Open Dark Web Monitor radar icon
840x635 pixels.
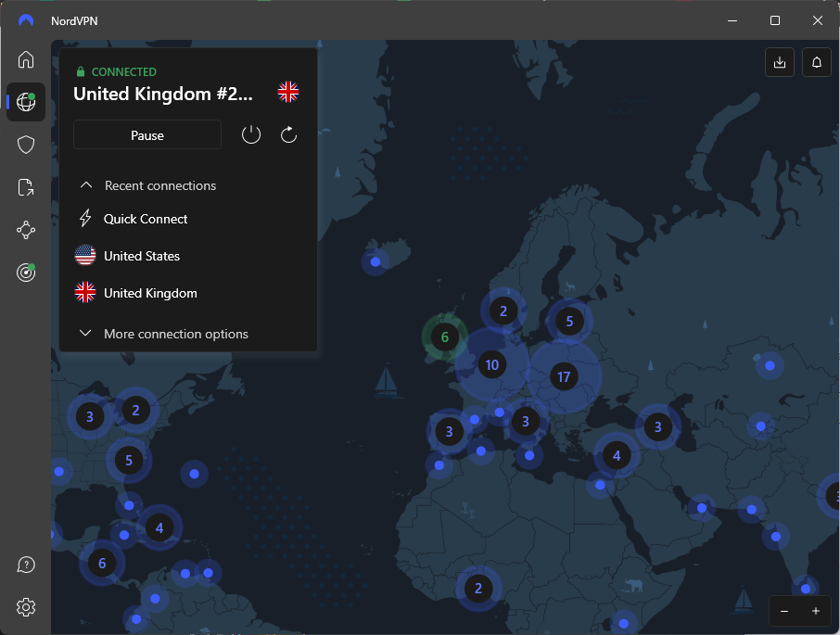(x=26, y=273)
